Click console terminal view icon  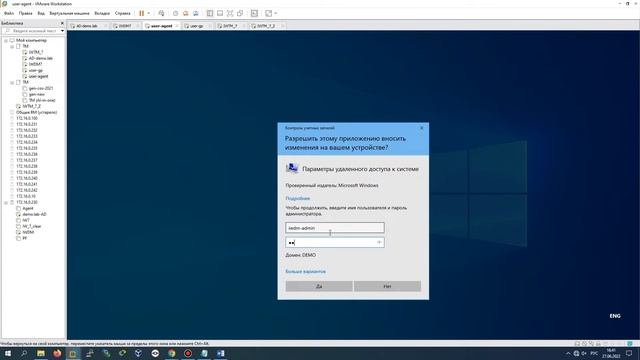point(254,13)
